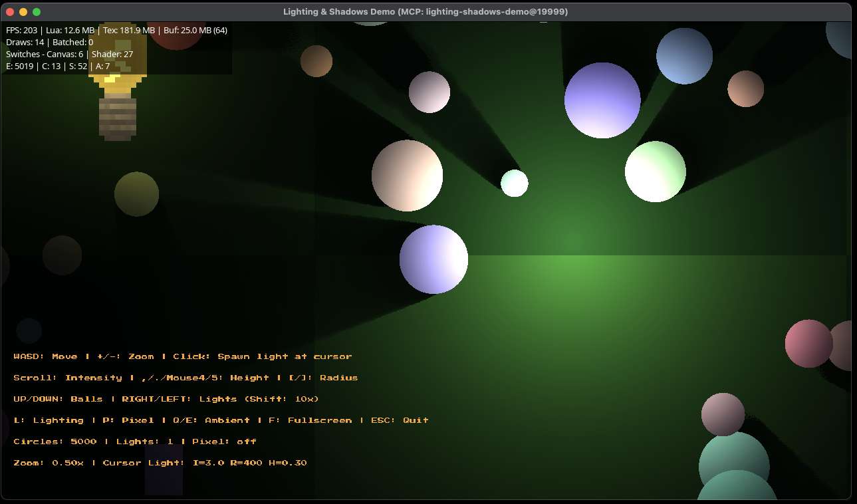
Task: Click the small brown ball near top
Action: pos(316,61)
